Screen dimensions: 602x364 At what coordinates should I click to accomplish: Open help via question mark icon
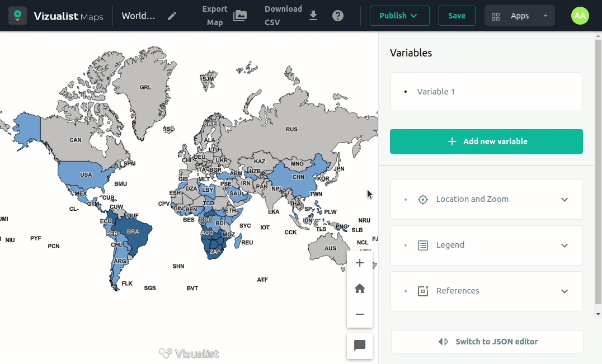coord(338,16)
